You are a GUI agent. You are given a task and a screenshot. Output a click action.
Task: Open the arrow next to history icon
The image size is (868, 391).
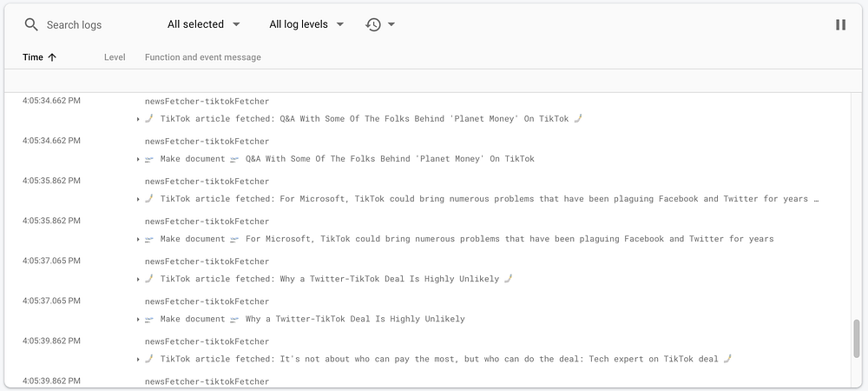click(x=391, y=24)
